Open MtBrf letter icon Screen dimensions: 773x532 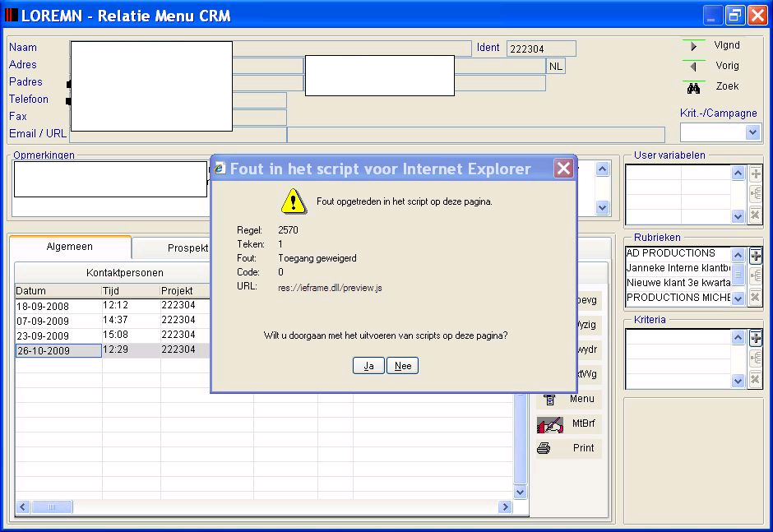[x=550, y=424]
